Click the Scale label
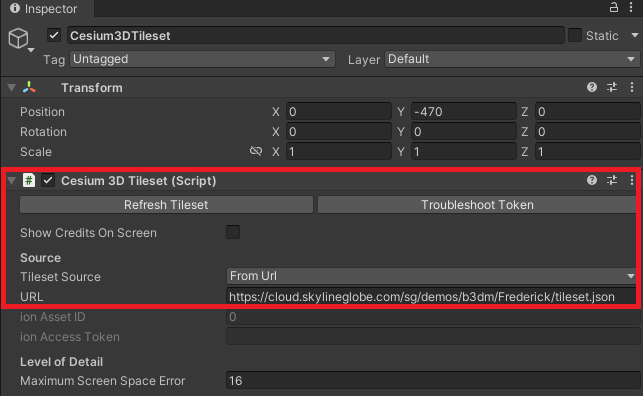 point(36,152)
